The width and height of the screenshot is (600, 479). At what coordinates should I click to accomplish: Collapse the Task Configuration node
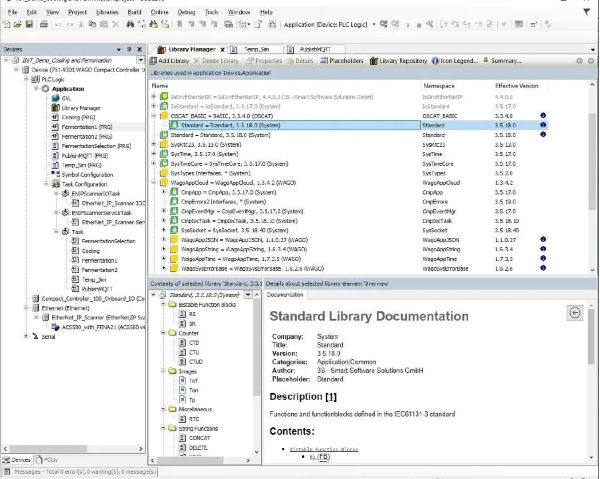pyautogui.click(x=46, y=184)
